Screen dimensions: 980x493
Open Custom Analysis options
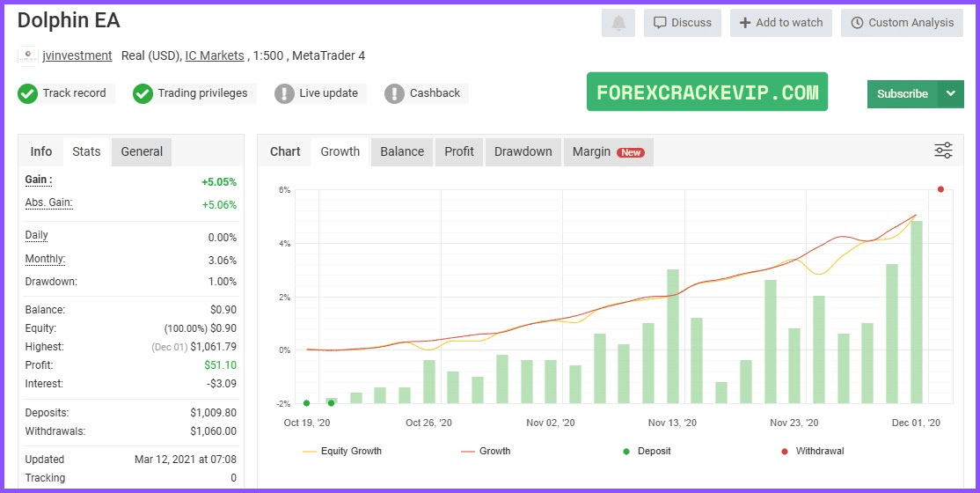903,23
